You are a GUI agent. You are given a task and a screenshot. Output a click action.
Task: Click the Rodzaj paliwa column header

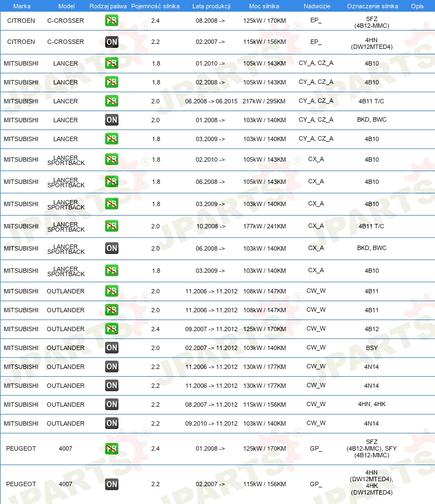(108, 6)
